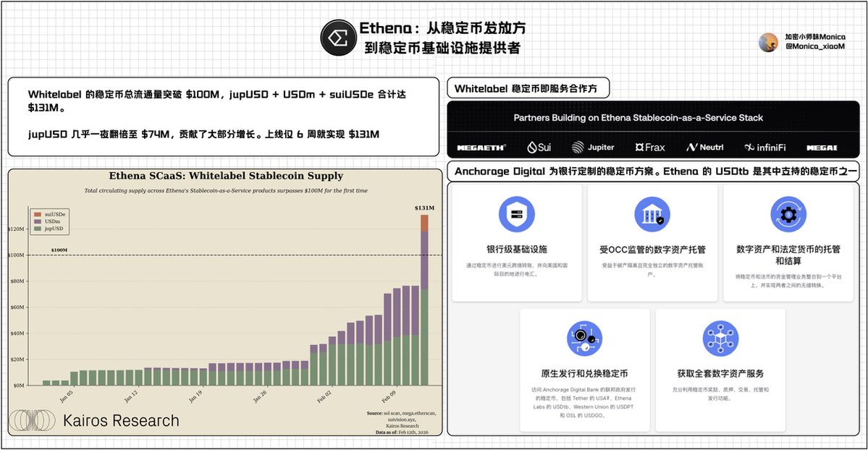Viewport: 868px width, 450px height.
Task: Click the suiUSDe legend color swatch
Action: (38, 214)
